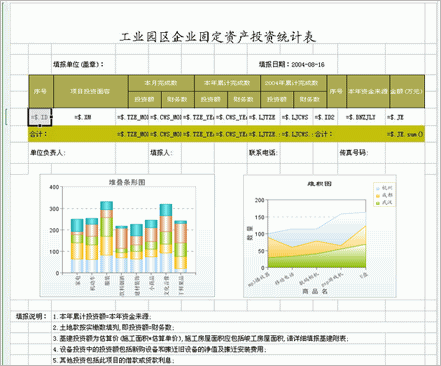This screenshot has height=366, width=441.
Task: Click the 单位负责人 label
Action: (x=48, y=153)
